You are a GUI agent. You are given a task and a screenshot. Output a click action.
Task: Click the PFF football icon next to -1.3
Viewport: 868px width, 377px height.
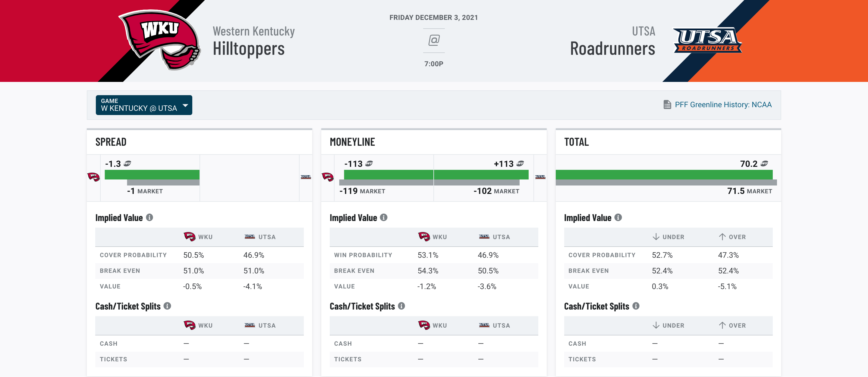[x=127, y=164]
